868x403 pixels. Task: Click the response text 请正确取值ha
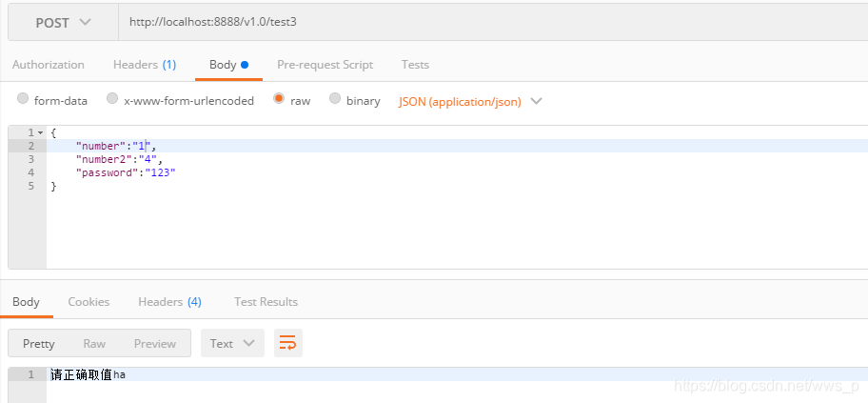(x=88, y=374)
